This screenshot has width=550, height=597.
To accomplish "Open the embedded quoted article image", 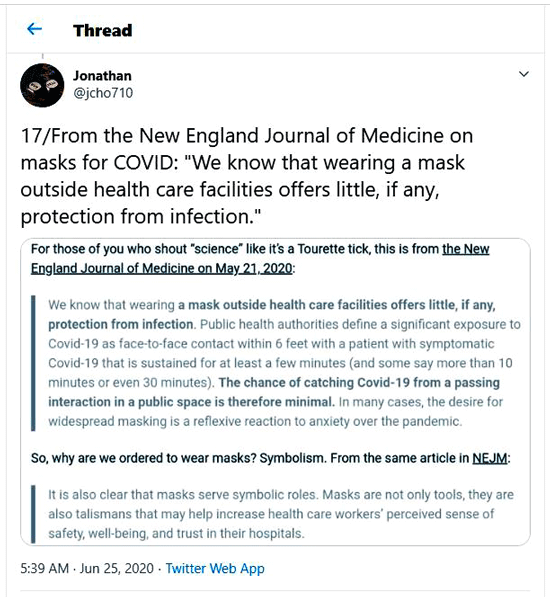I will click(x=275, y=391).
